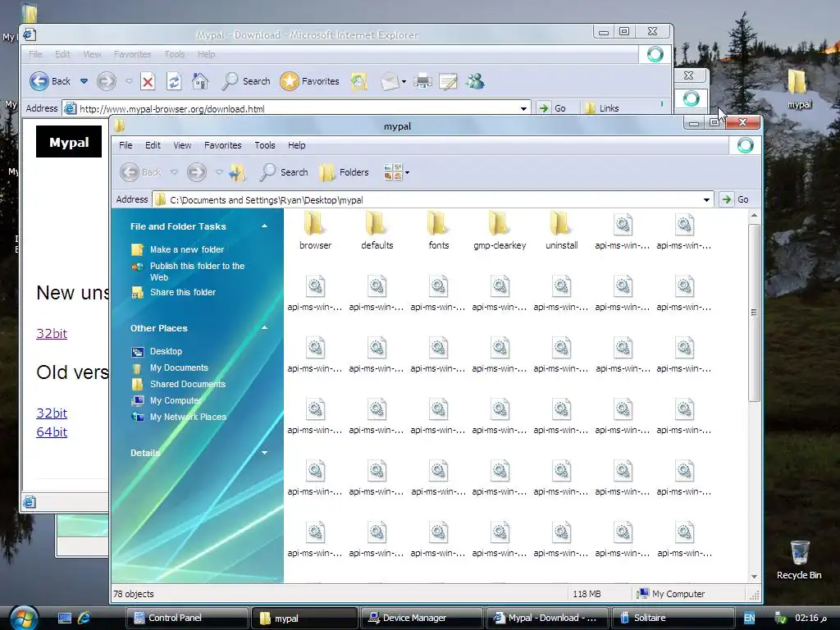Switch to Device Manager taskbar button
840x630 pixels.
coord(422,619)
